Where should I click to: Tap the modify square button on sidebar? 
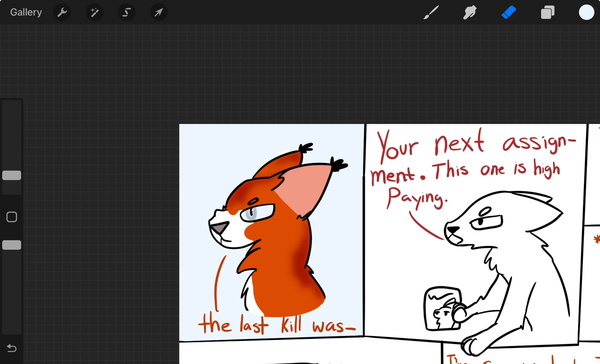click(x=12, y=217)
